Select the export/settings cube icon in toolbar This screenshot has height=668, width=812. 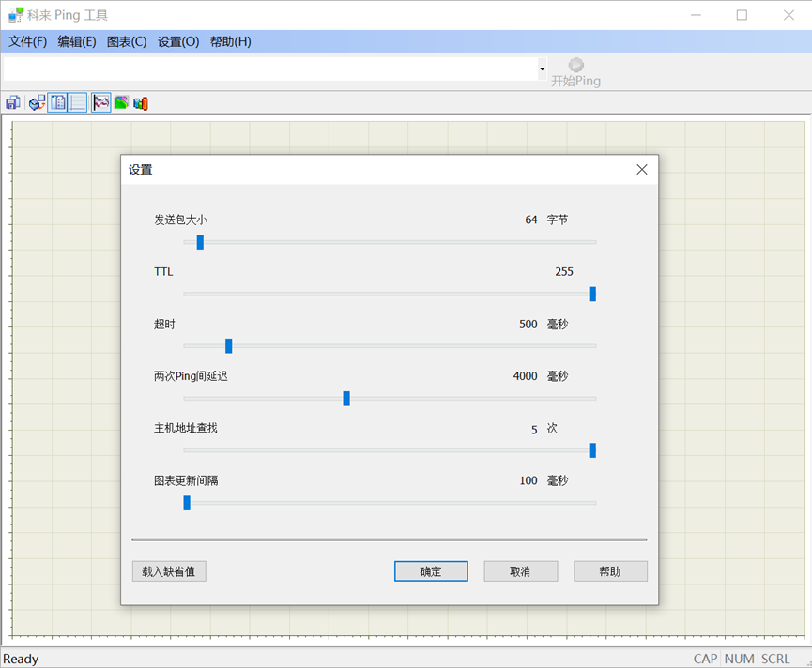click(37, 102)
